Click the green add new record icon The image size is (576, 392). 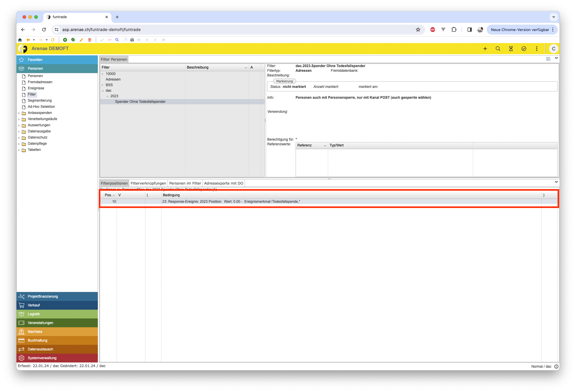pyautogui.click(x=65, y=40)
